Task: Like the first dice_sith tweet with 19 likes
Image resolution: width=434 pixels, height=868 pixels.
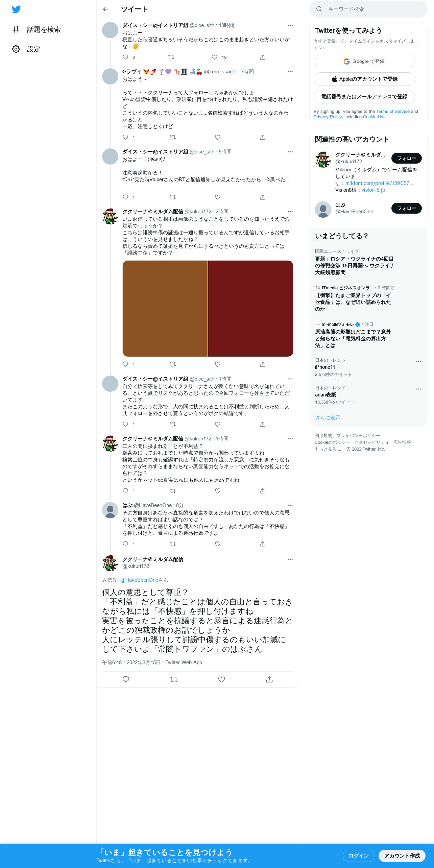Action: click(214, 57)
